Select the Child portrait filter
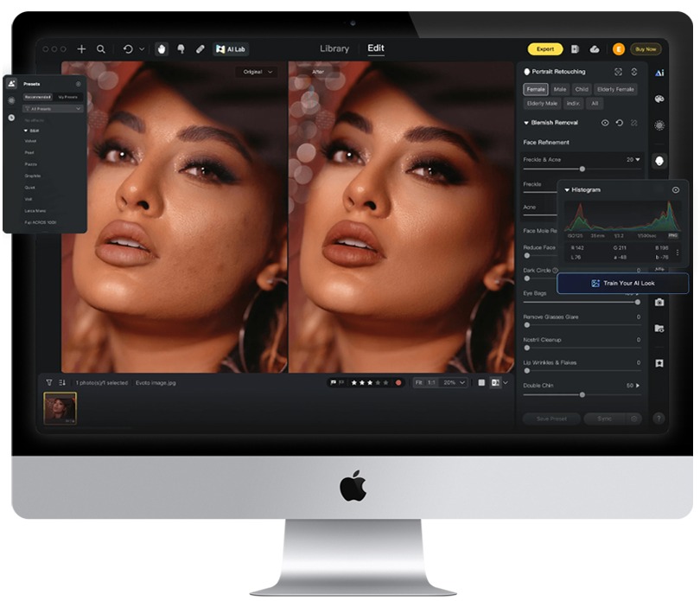 point(582,89)
